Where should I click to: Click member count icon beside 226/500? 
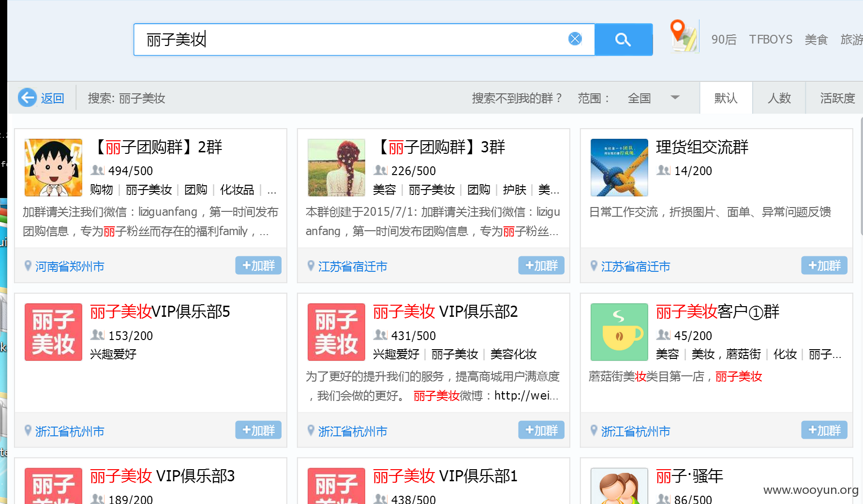point(381,170)
